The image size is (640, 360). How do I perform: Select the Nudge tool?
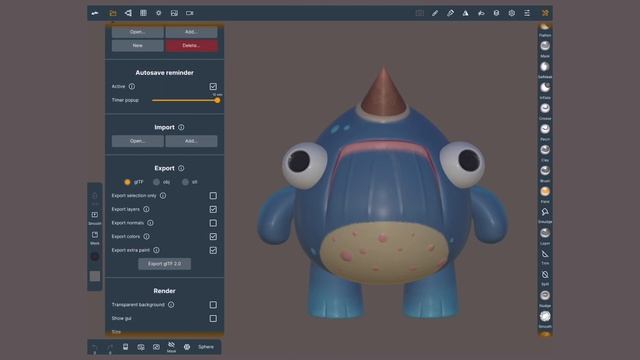(x=545, y=298)
